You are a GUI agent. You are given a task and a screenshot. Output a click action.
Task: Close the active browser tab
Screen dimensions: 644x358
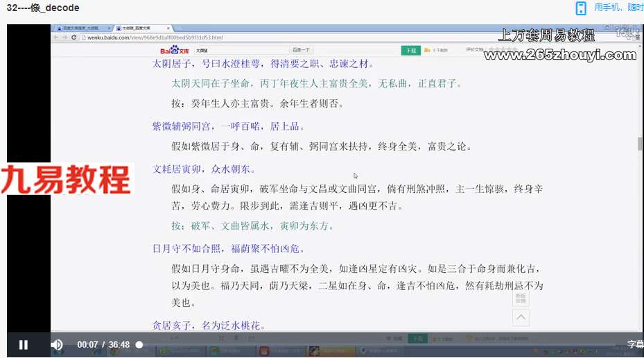coord(168,28)
